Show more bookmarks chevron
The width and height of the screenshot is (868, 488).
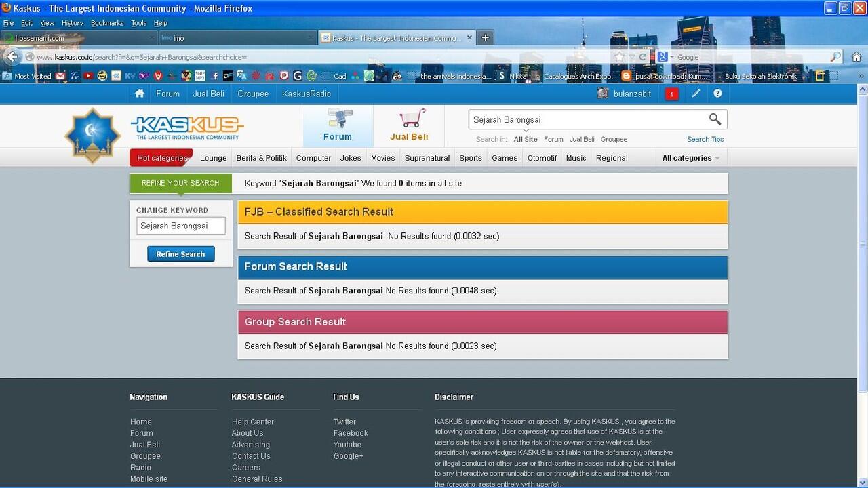point(861,76)
